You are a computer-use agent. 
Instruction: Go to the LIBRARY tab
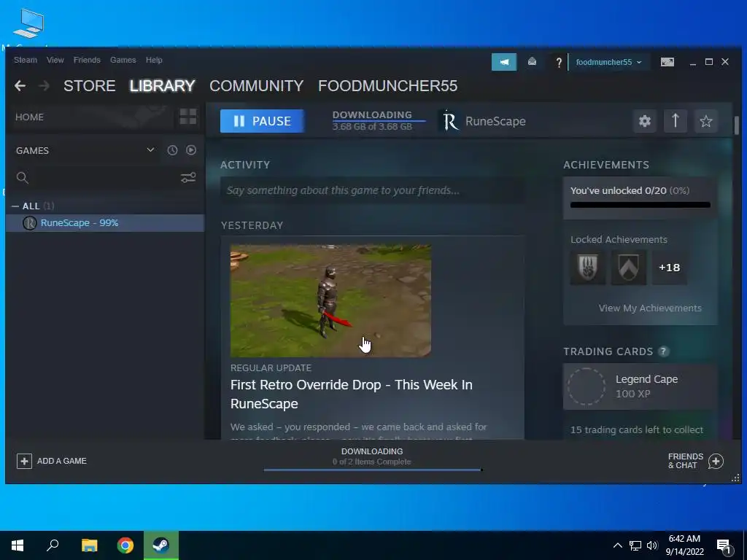coord(163,86)
